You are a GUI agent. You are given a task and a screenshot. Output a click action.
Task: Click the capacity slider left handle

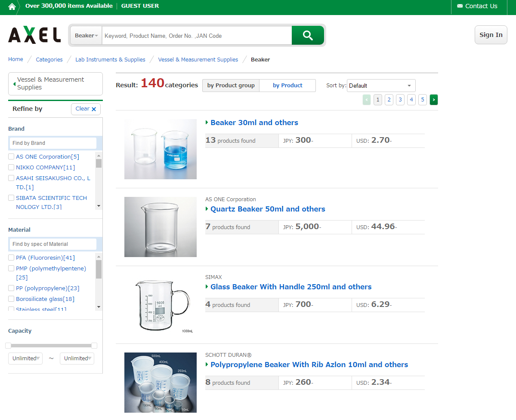point(8,345)
